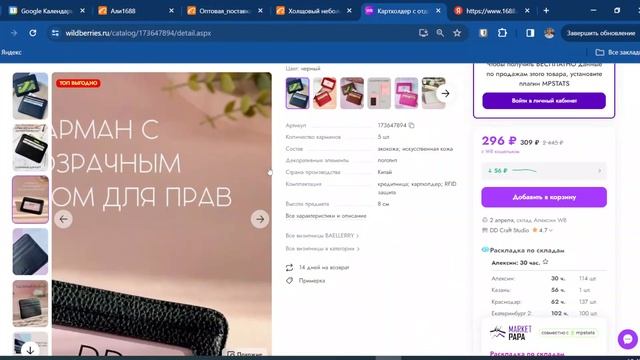Open Все визитницы в категории link

[322, 249]
